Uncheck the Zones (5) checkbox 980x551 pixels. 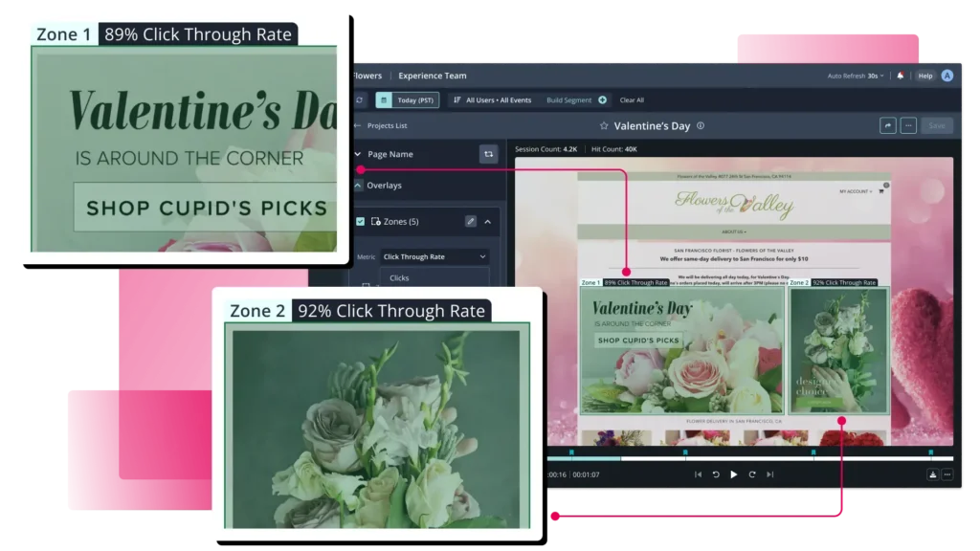point(361,221)
